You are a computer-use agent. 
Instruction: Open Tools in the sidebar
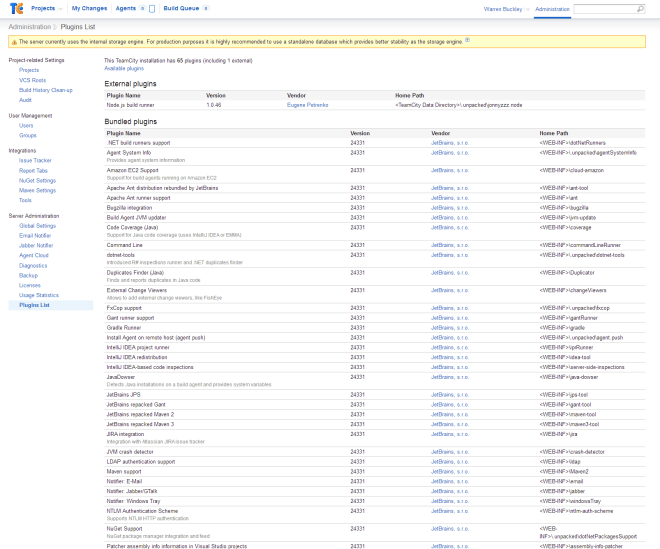tap(25, 200)
